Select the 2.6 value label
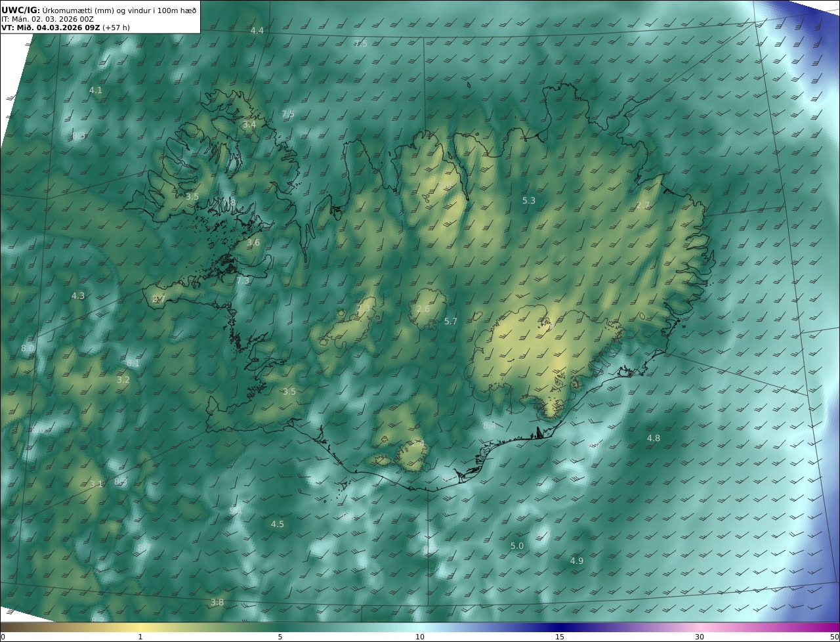 [423, 309]
